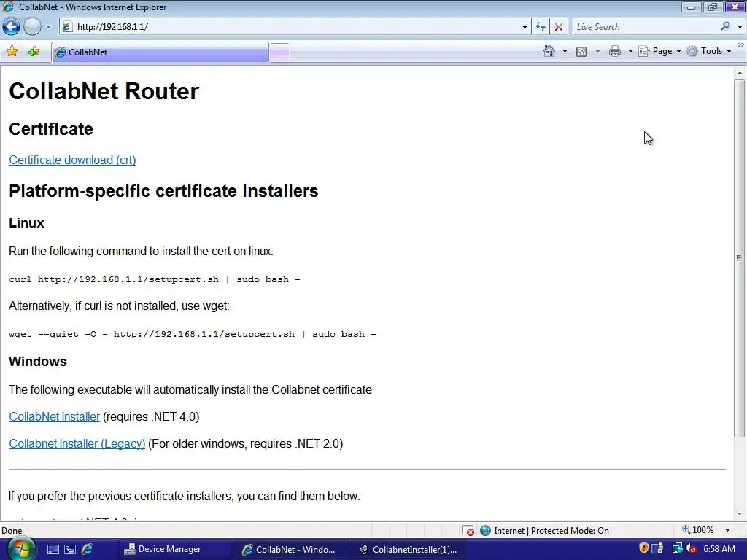Click the vertical scrollbar thumb

[739, 258]
